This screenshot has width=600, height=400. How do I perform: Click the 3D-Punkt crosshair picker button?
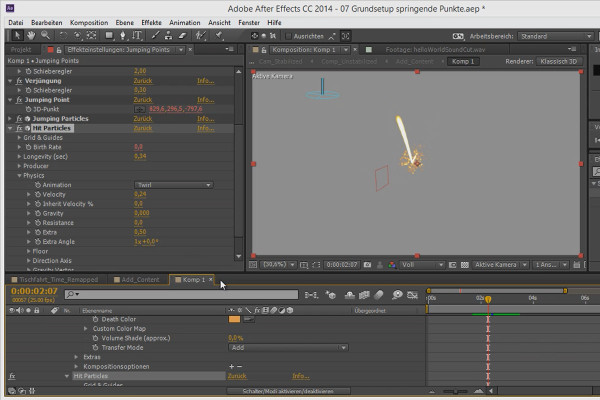(140, 109)
